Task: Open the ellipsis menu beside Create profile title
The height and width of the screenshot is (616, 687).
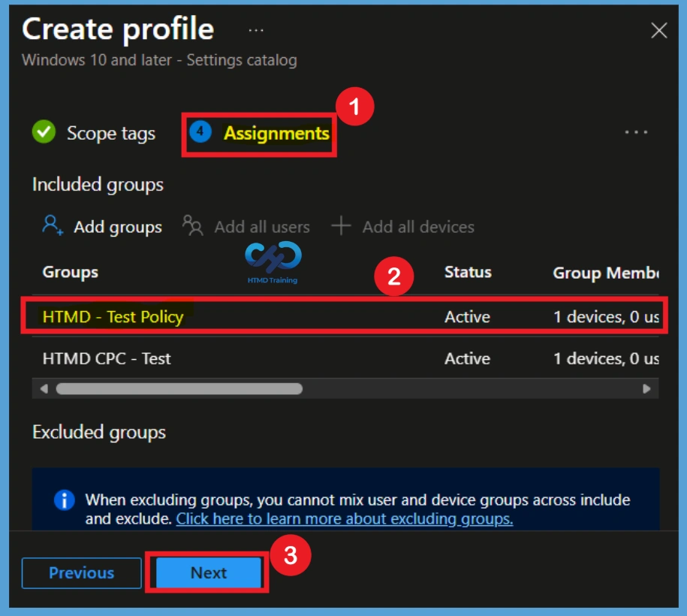Action: pos(256,31)
